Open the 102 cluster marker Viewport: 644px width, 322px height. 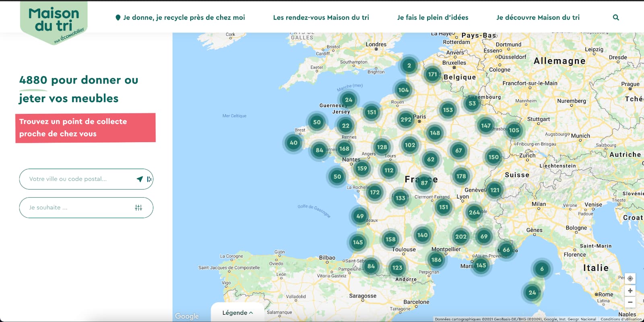410,145
